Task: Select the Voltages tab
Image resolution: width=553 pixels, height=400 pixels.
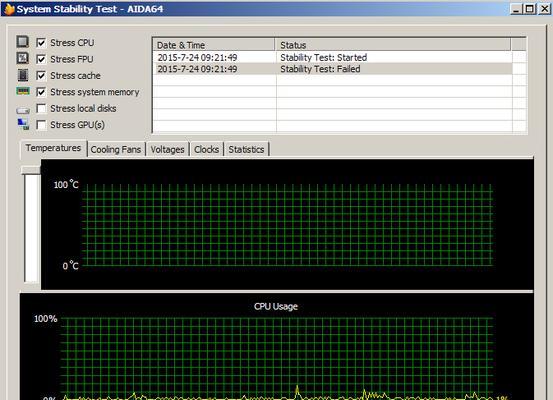Action: click(168, 150)
